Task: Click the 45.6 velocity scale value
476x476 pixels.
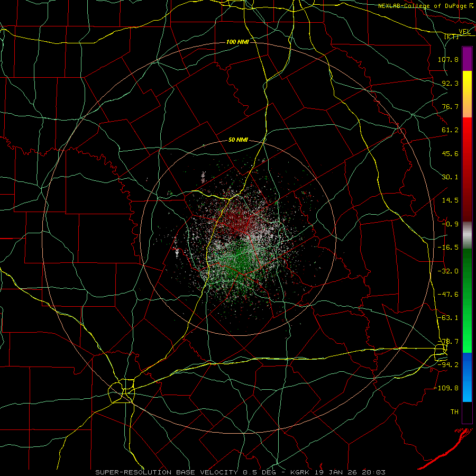Action: click(450, 153)
